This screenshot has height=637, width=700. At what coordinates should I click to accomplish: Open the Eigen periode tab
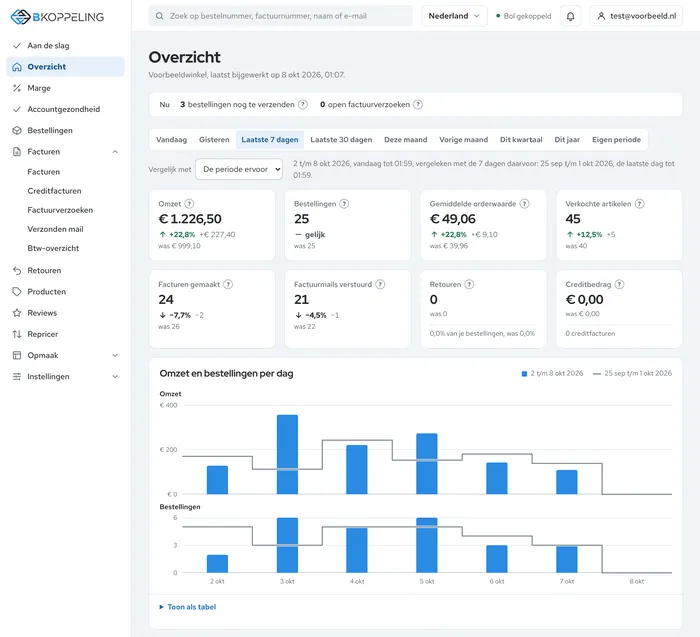tap(617, 140)
